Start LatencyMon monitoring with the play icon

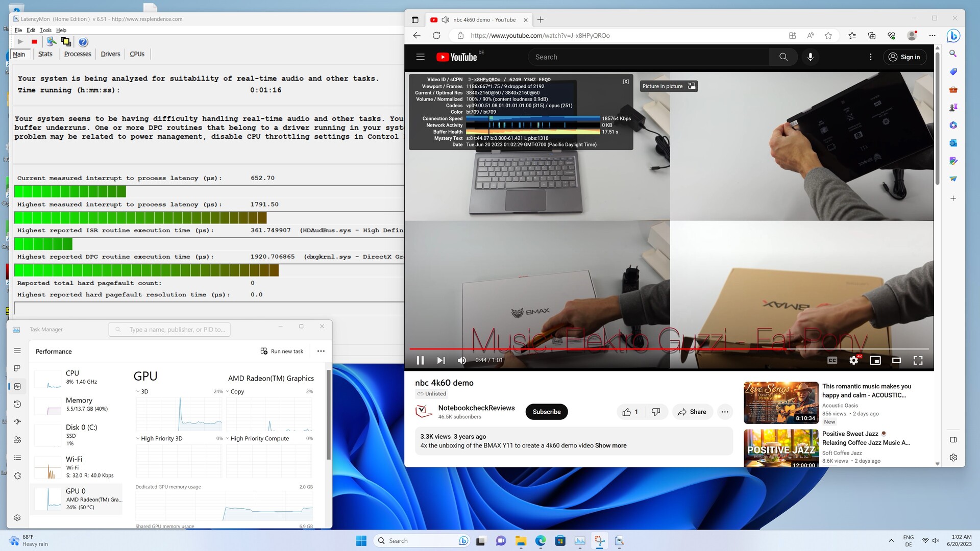coord(20,42)
